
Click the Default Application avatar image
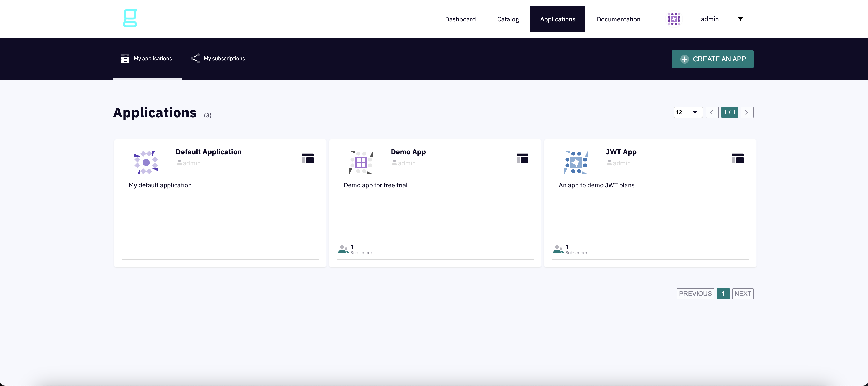pyautogui.click(x=146, y=162)
